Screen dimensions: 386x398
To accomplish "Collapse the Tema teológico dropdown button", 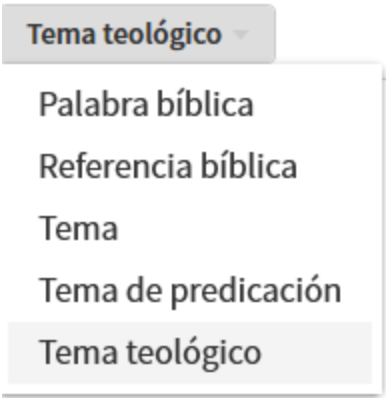I will point(139,34).
